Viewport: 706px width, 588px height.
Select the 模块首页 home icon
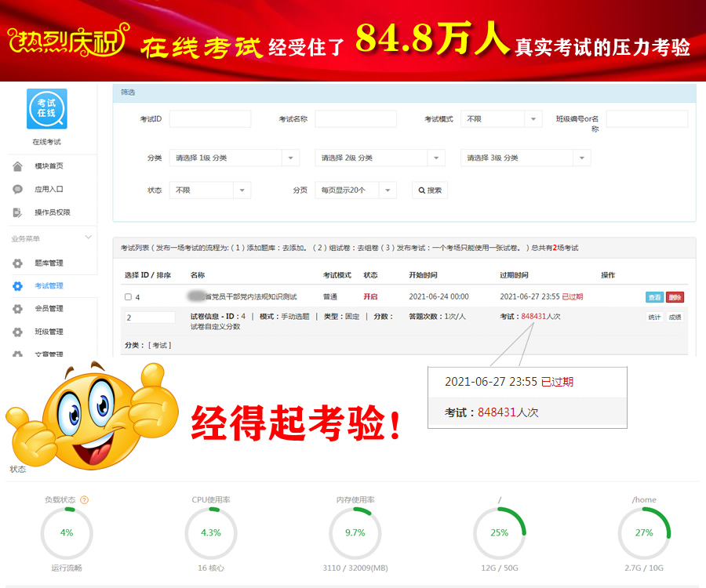[17, 166]
